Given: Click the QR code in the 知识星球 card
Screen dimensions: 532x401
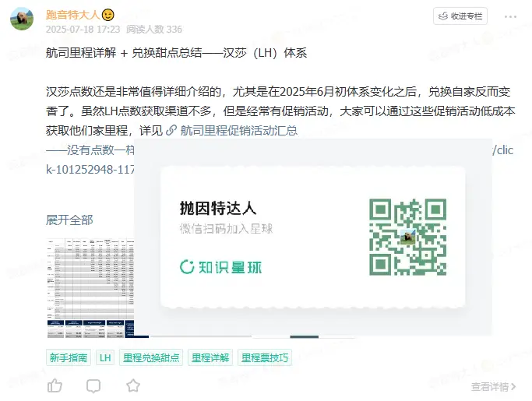Looking at the screenshot, I should click(407, 237).
